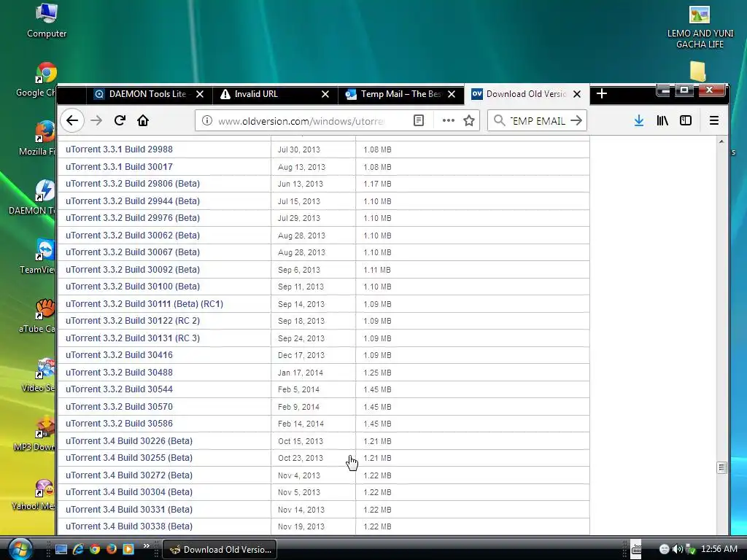Open the Downloads panel arrow
The width and height of the screenshot is (747, 560).
pyautogui.click(x=639, y=120)
